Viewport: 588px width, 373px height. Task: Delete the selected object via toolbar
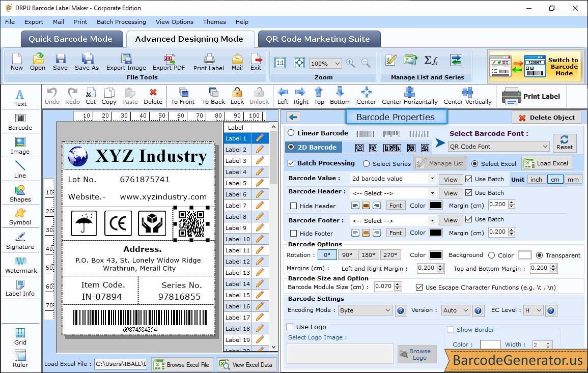click(x=153, y=96)
